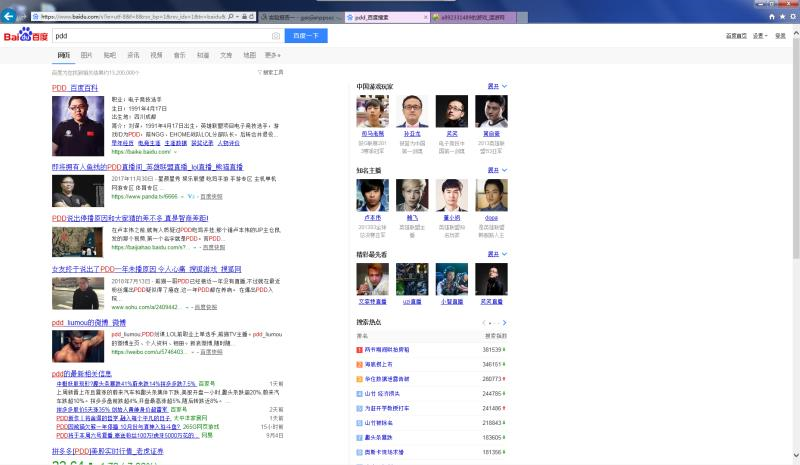The height and width of the screenshot is (465, 800).
Task: Switch to the first background browser tab
Action: click(x=301, y=17)
